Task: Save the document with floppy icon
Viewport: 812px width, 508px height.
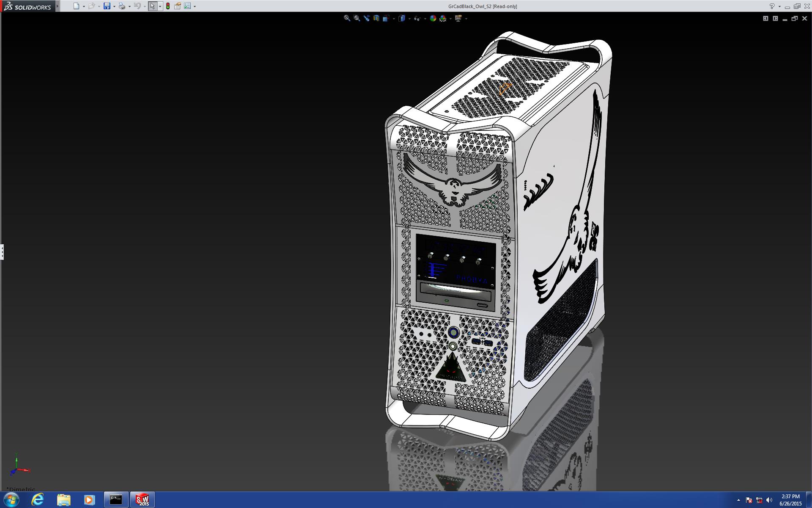Action: pyautogui.click(x=107, y=6)
